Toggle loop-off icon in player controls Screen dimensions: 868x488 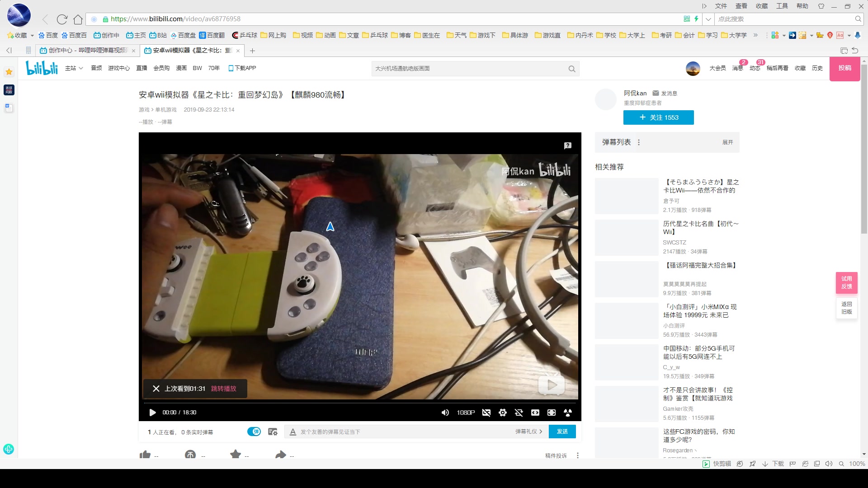pyautogui.click(x=519, y=413)
